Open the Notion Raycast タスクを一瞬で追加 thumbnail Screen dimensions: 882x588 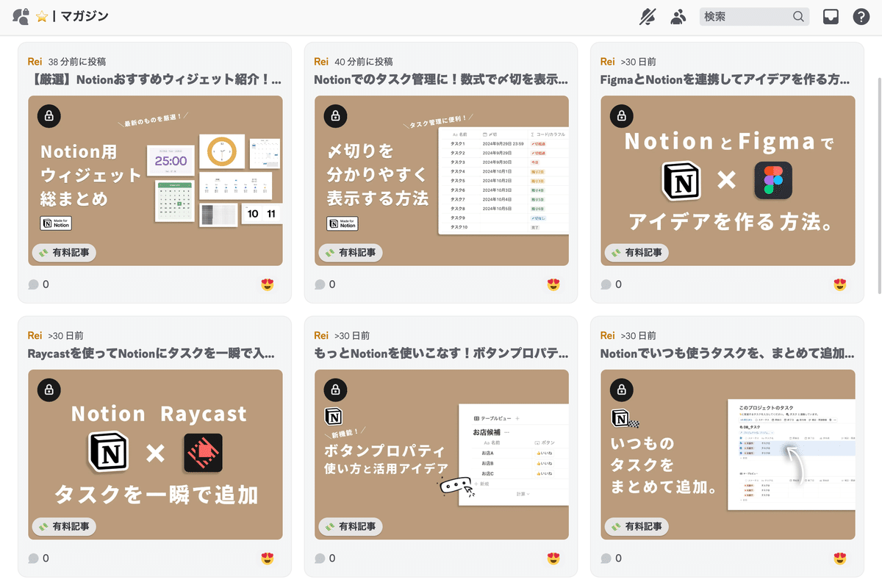click(155, 455)
